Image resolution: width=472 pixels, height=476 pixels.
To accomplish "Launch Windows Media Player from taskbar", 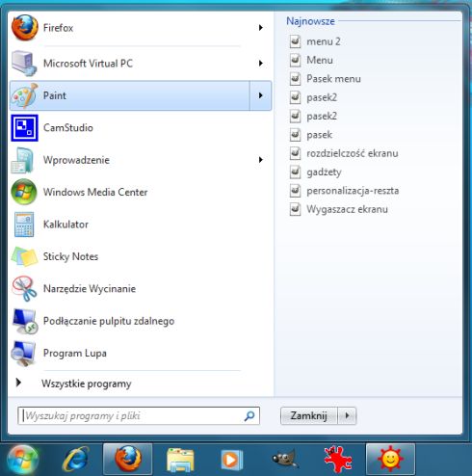I will pos(232,460).
